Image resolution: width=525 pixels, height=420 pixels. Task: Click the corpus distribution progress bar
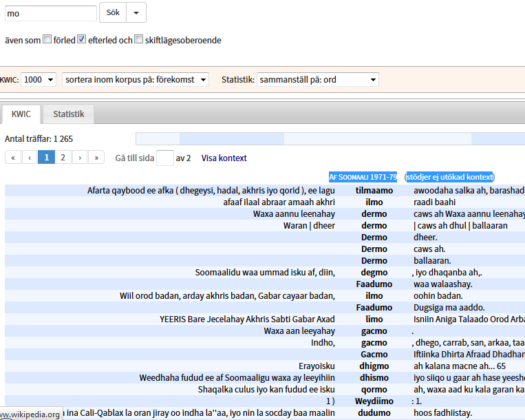330,138
